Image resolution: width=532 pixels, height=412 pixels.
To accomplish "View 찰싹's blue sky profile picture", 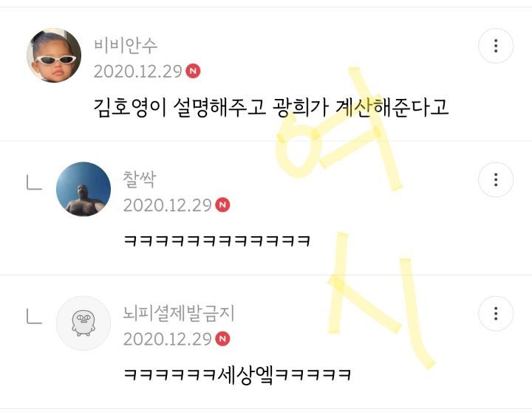I will tap(83, 189).
